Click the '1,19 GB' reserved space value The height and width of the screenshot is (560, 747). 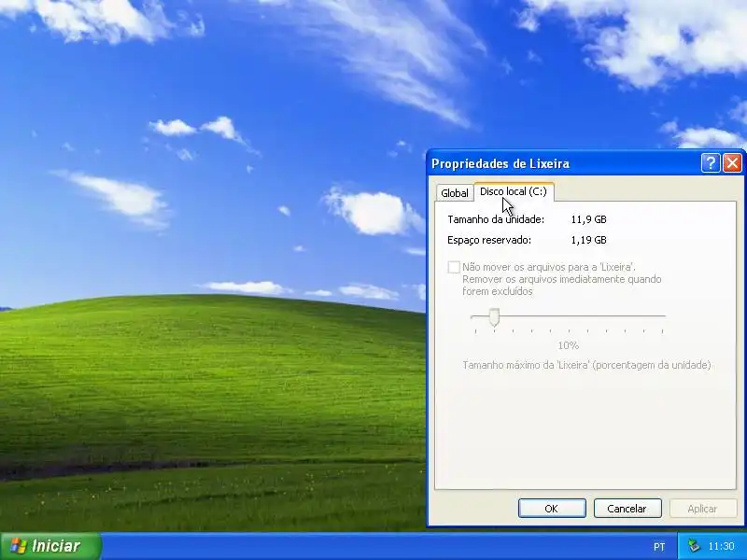588,240
